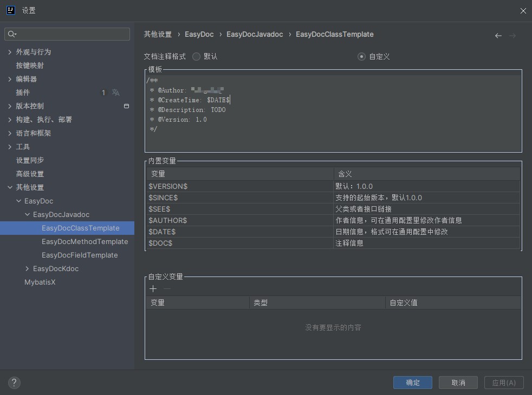Click the IntelliJ IDEA logo in the title bar
This screenshot has width=532, height=395.
pyautogui.click(x=10, y=10)
